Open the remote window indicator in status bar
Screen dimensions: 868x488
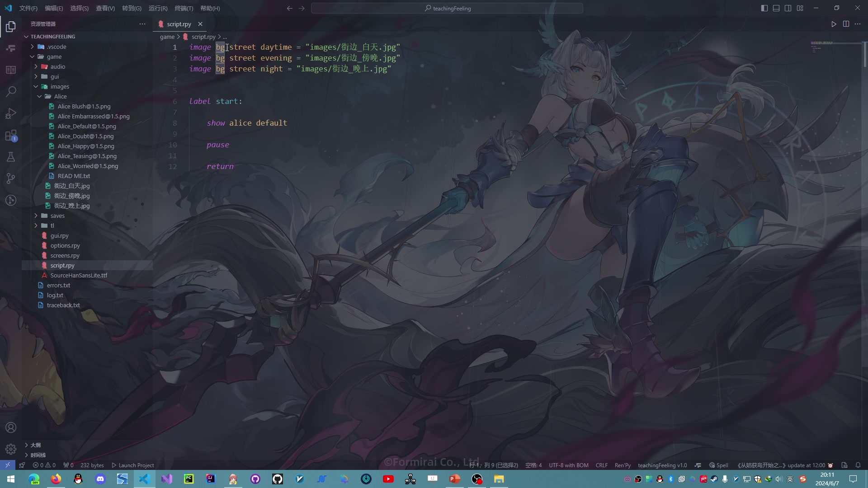point(8,465)
